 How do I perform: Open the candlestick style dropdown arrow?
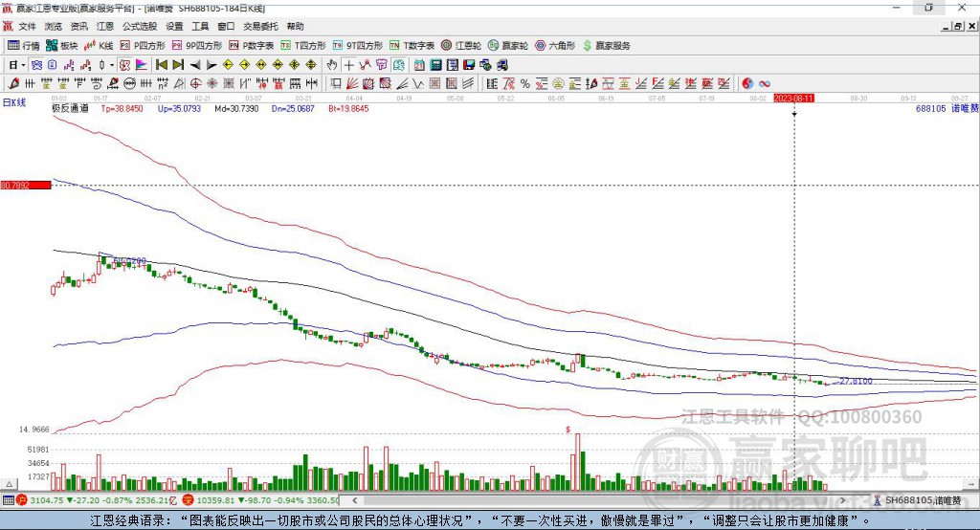pyautogui.click(x=111, y=65)
